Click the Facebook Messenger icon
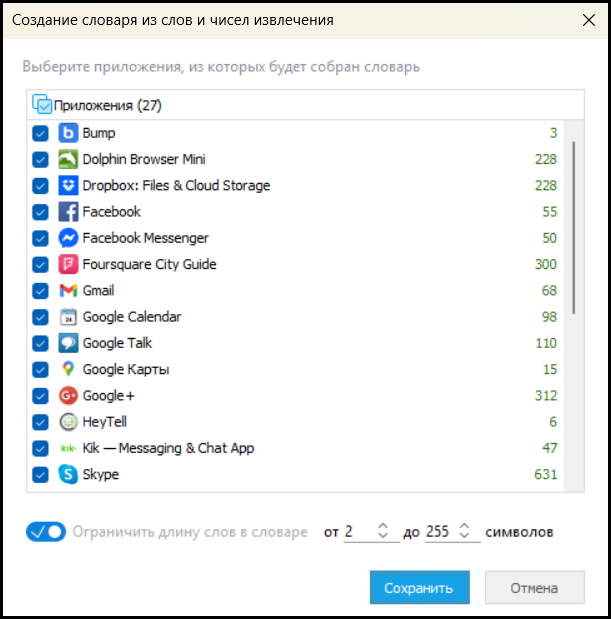The image size is (611, 619). coord(68,238)
